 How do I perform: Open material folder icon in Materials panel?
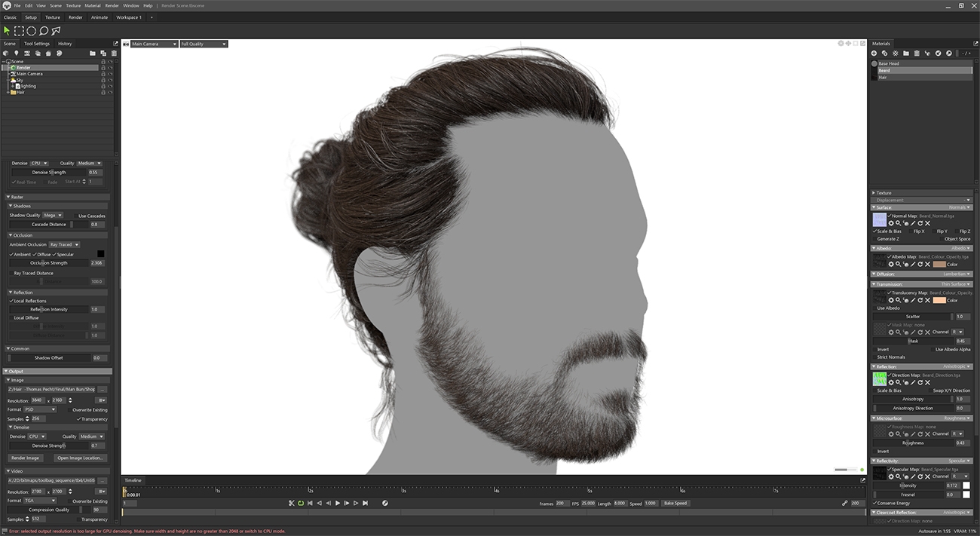pyautogui.click(x=906, y=54)
